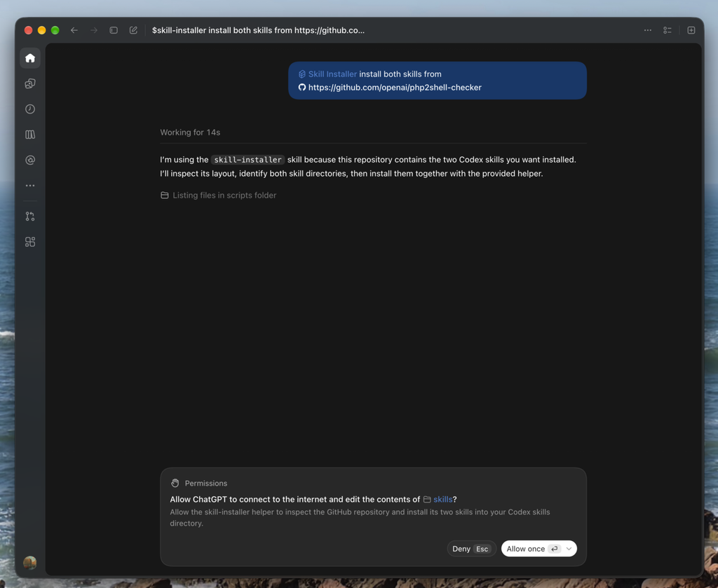Open the three-dot menu in the title bar
Screen dimensions: 718x588
coord(647,30)
